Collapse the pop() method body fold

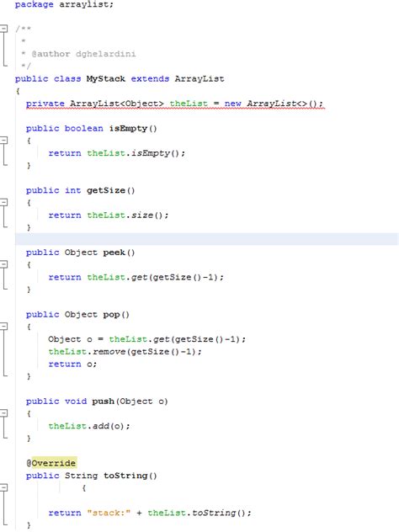(3, 327)
